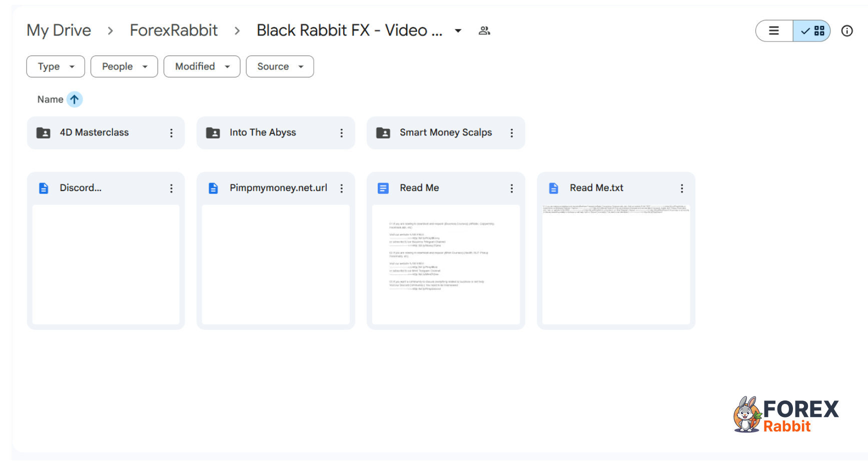The height and width of the screenshot is (466, 868).
Task: Expand the People filter dropdown
Action: pyautogui.click(x=124, y=66)
